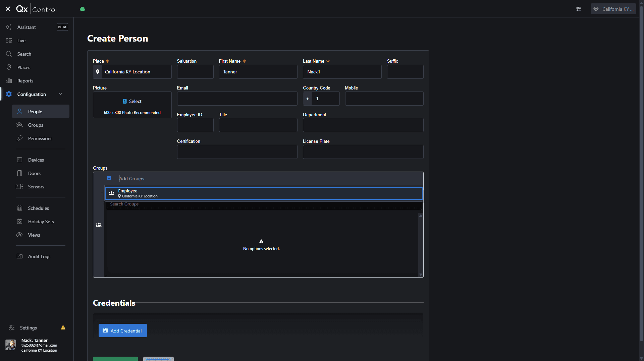Open Permissions in the sidebar
This screenshot has height=361, width=644.
tap(41, 138)
